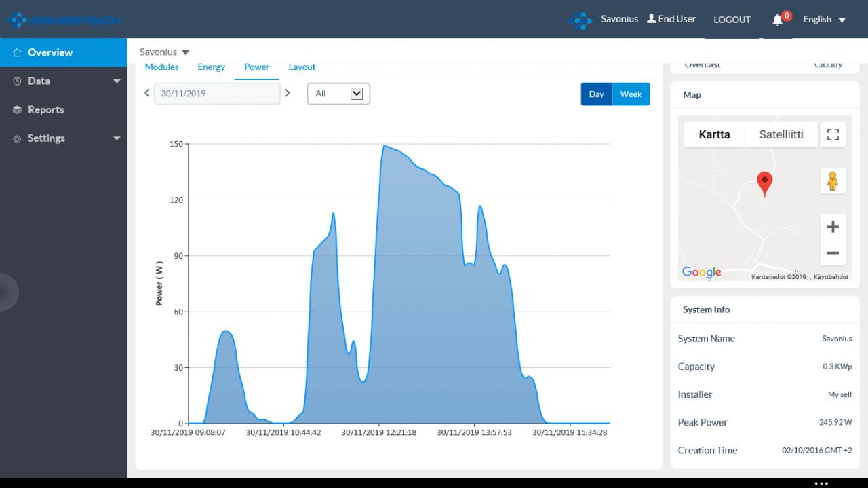868x488 pixels.
Task: Toggle fullscreen view on the map
Action: 833,134
